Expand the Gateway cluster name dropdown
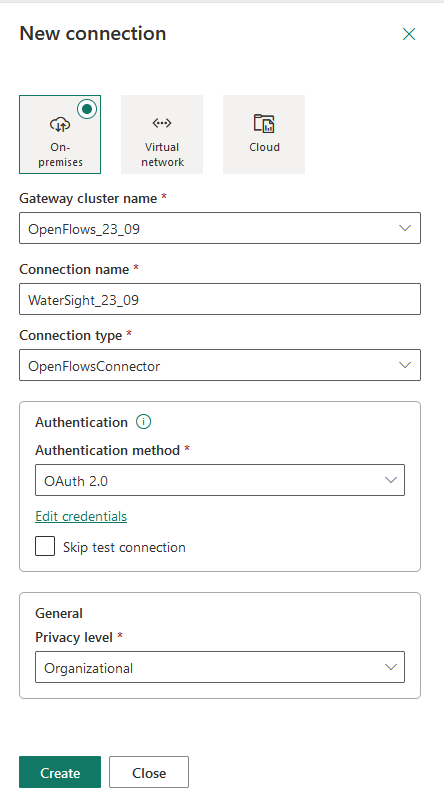 click(x=220, y=228)
